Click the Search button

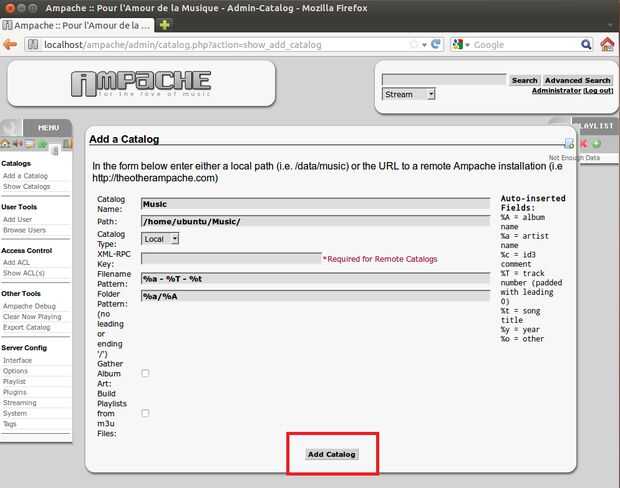(524, 80)
